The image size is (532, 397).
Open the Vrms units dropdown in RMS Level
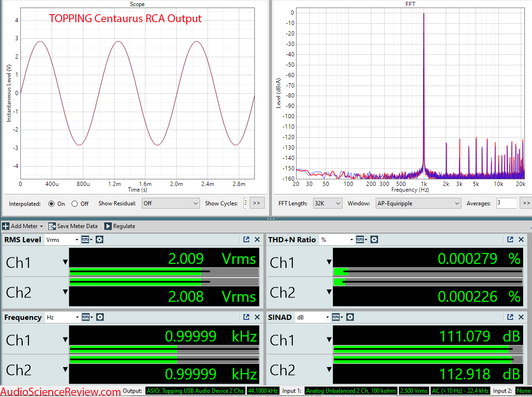point(62,239)
